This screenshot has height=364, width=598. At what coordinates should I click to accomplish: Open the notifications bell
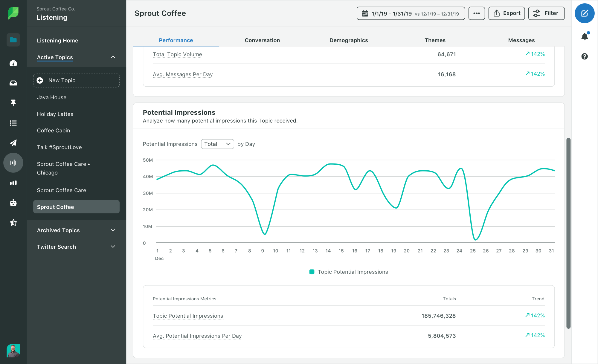click(x=585, y=36)
